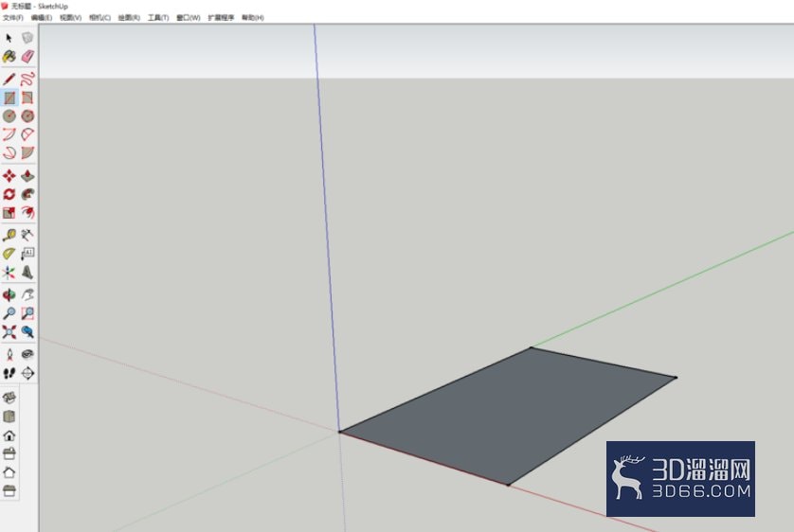794x532 pixels.
Task: Pick the Dimension tool
Action: [27, 235]
